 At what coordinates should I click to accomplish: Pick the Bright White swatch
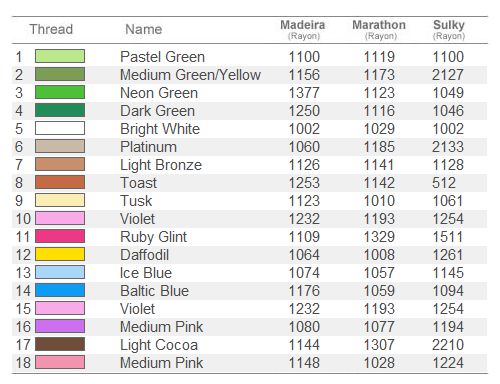(60, 128)
